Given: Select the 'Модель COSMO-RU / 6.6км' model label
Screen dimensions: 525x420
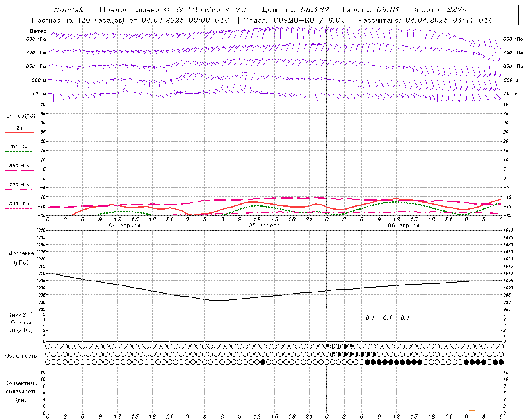Looking at the screenshot, I should (295, 20).
